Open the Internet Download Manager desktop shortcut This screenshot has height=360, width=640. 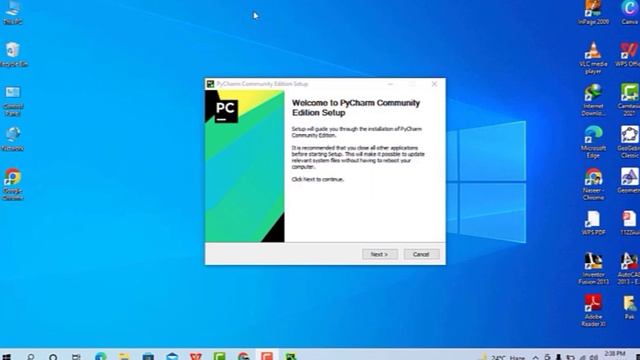coord(593,100)
